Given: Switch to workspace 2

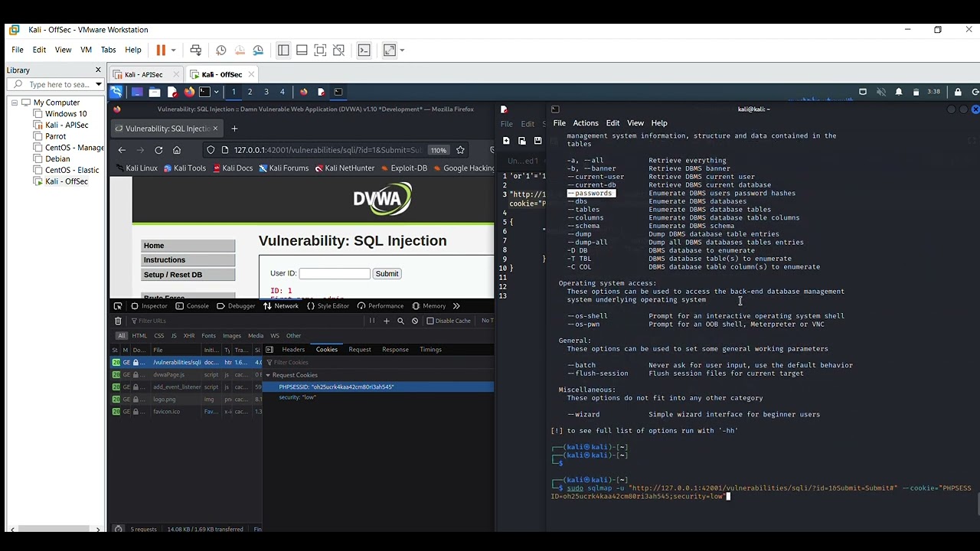Looking at the screenshot, I should (250, 92).
